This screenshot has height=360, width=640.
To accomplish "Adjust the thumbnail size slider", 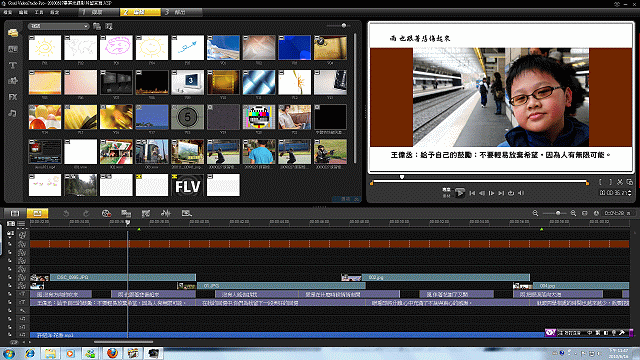I will pos(344,25).
